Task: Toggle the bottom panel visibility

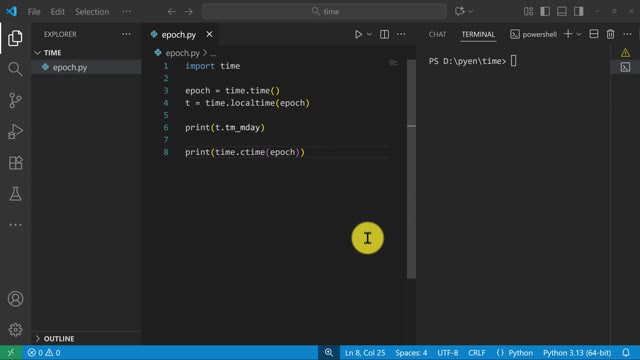Action: [x=562, y=11]
